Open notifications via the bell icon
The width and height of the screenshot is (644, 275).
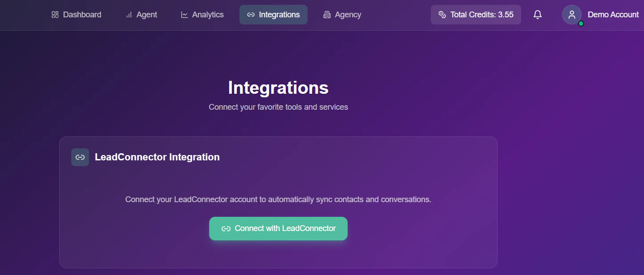(x=537, y=14)
